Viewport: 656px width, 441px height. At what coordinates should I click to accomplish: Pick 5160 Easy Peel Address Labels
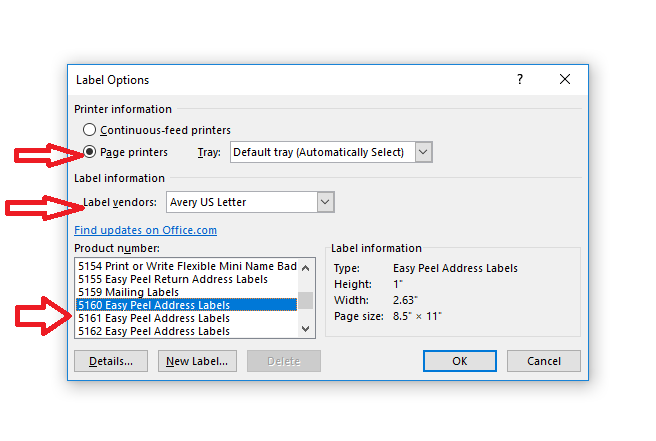click(x=187, y=305)
